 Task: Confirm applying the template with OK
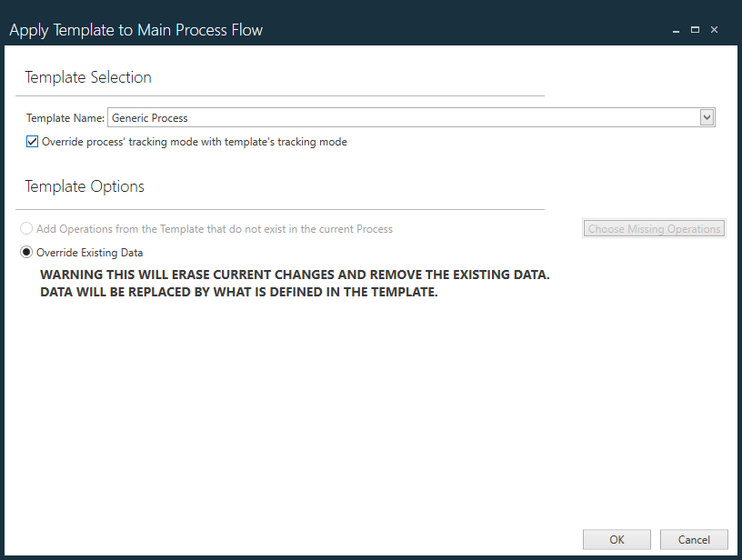pyautogui.click(x=617, y=539)
